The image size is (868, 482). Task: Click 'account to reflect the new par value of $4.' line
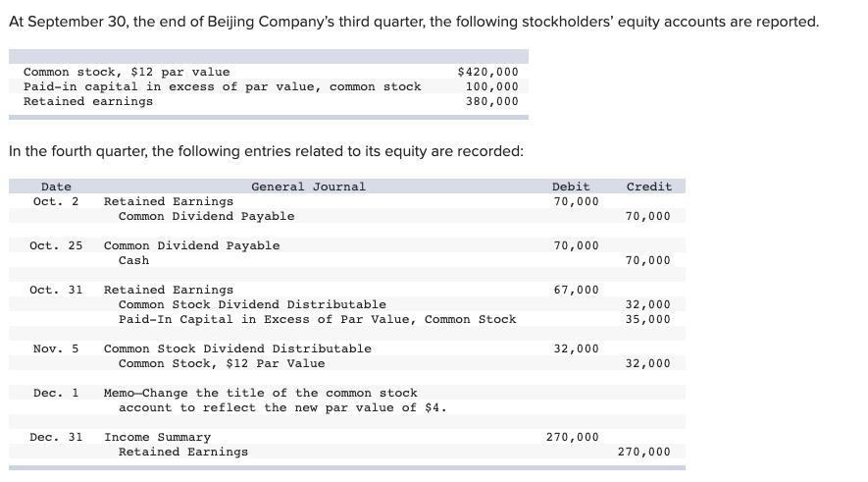282,407
